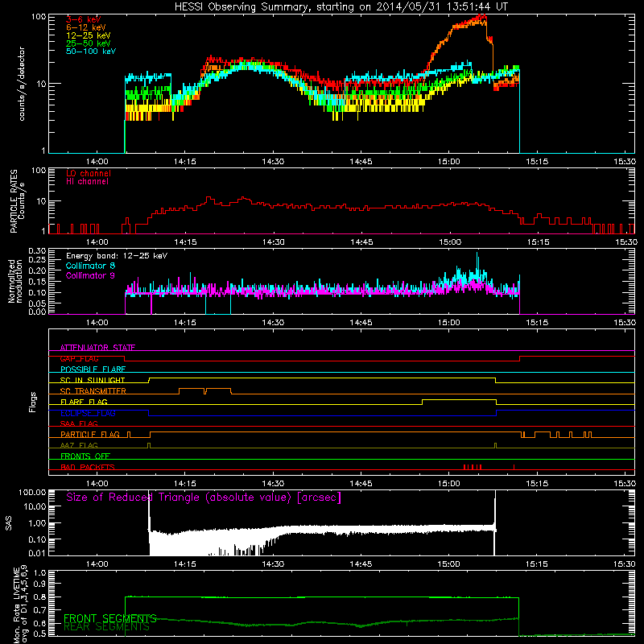The height and width of the screenshot is (644, 644).
Task: Click the yellow 12-25 keV legend entry
Action: coord(89,35)
